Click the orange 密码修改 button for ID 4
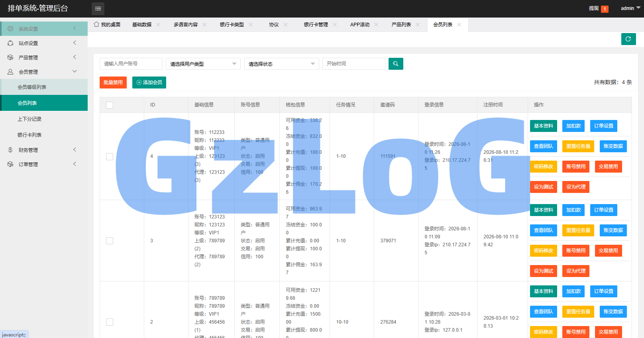 click(544, 167)
